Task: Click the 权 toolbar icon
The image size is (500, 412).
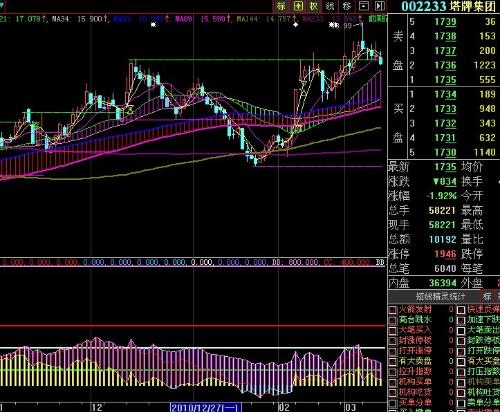Action: point(314,6)
